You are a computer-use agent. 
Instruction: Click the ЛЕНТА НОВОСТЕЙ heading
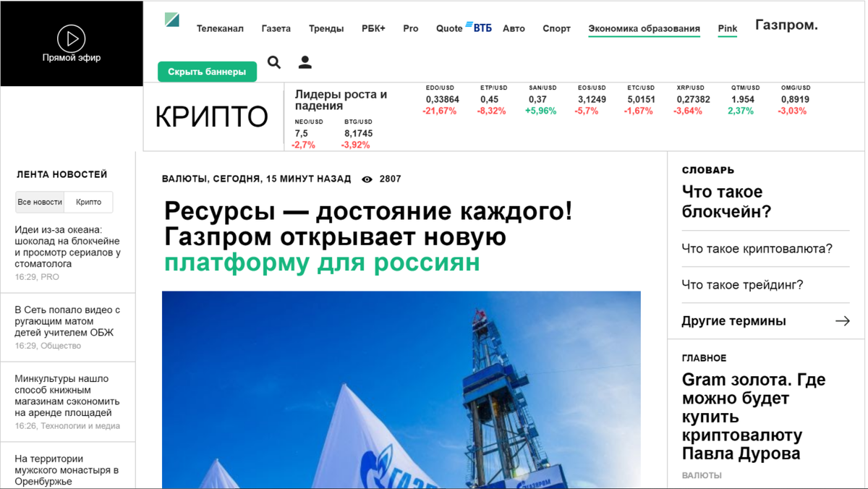tap(61, 174)
